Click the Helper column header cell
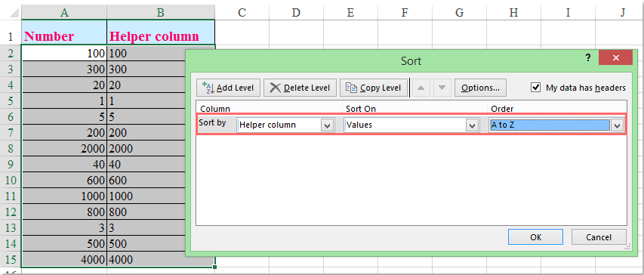The height and width of the screenshot is (275, 644). click(161, 32)
